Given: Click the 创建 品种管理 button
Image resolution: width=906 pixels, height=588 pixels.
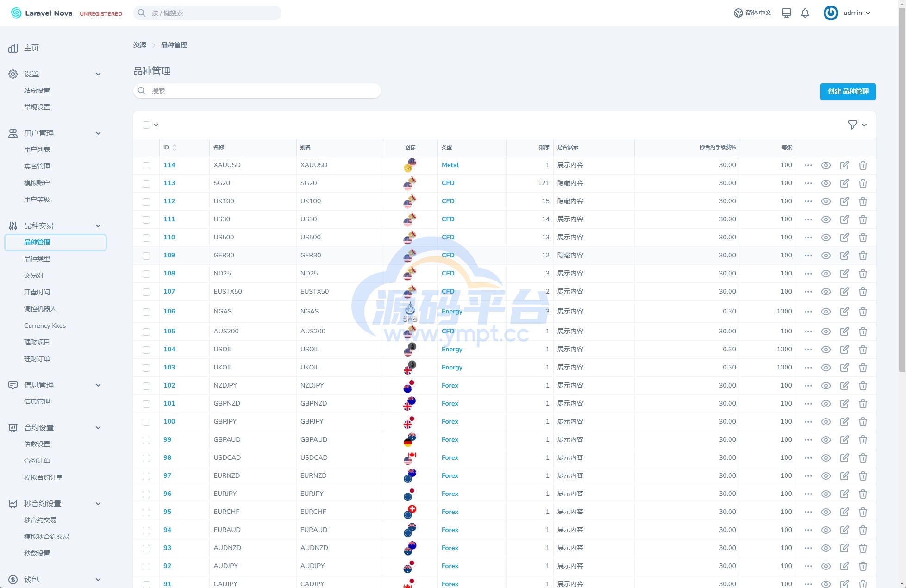Looking at the screenshot, I should tap(848, 92).
